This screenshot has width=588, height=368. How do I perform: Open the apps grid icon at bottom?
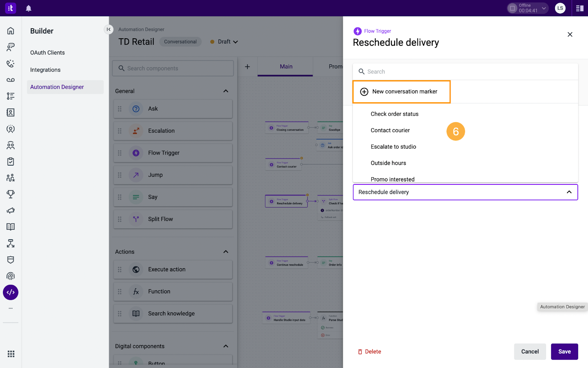click(x=11, y=354)
